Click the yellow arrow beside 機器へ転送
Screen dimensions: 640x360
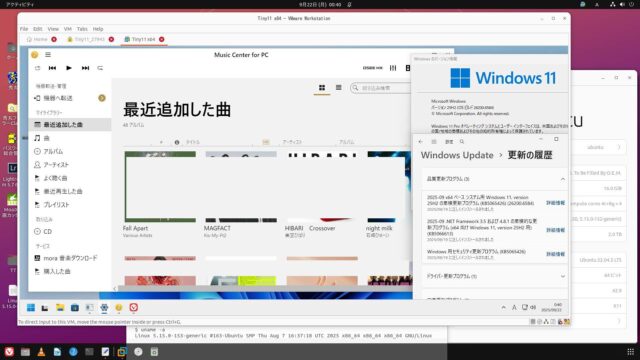[x=102, y=98]
